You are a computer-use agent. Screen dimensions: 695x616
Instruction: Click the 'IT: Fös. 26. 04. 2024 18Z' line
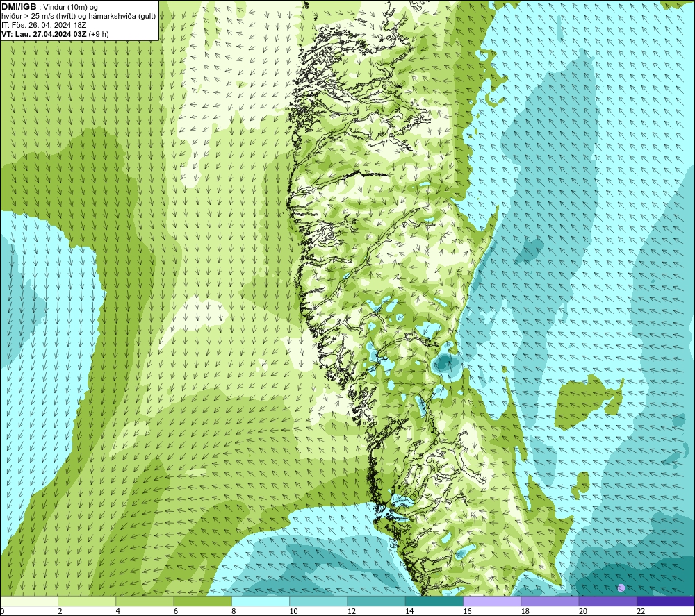coord(43,25)
